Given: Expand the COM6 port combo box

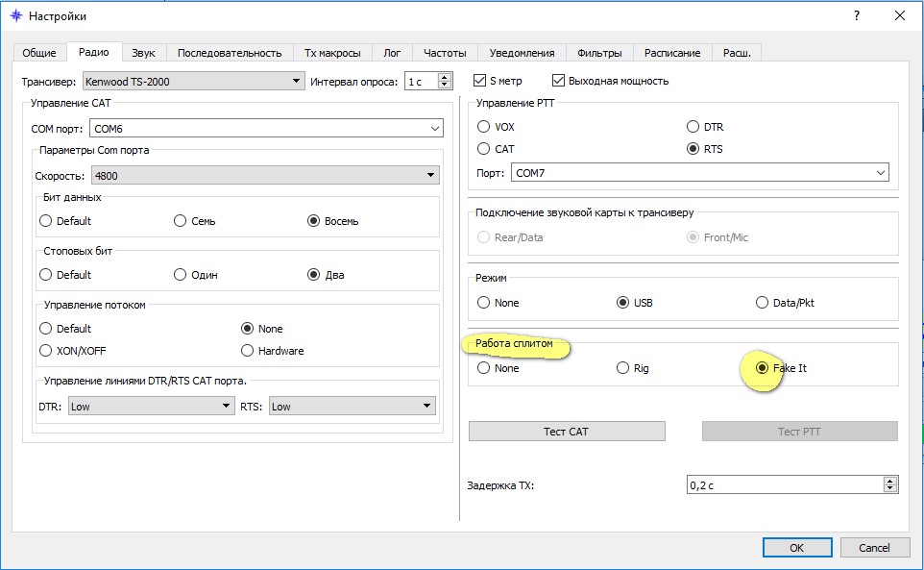Looking at the screenshot, I should tap(266, 128).
